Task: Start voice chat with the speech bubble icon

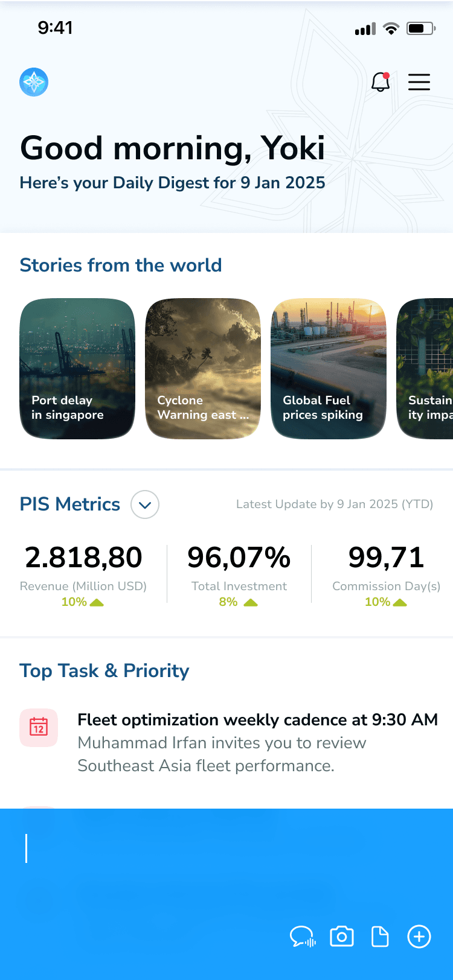Action: 303,937
